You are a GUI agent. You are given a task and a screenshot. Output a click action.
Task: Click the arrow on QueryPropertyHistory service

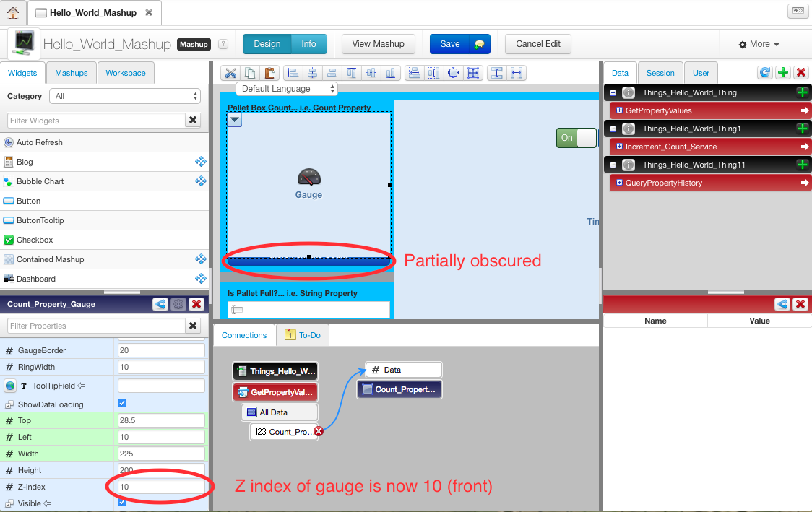[804, 183]
